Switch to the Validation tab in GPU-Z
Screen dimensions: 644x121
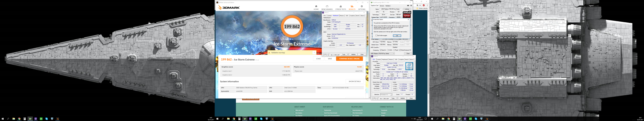[388, 6]
